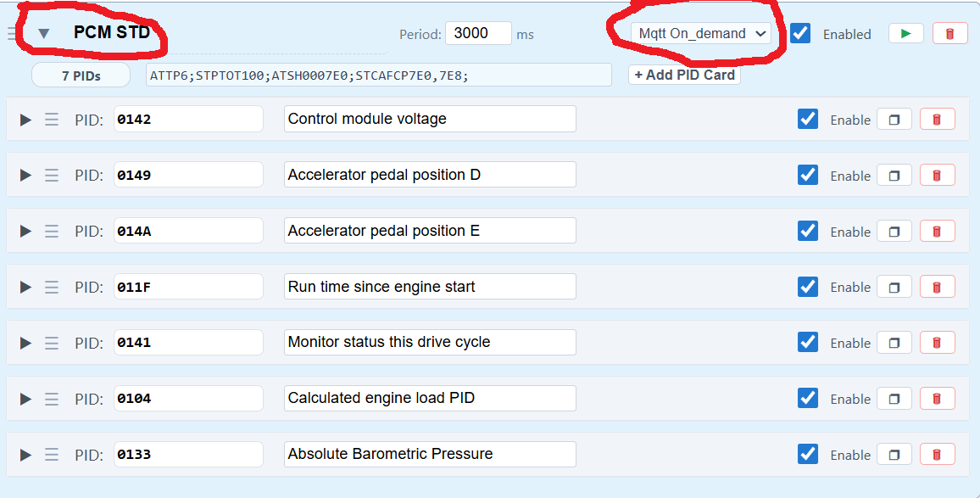This screenshot has height=498, width=980.
Task: Duplicate the 0141 Monitor status PID
Action: point(894,343)
